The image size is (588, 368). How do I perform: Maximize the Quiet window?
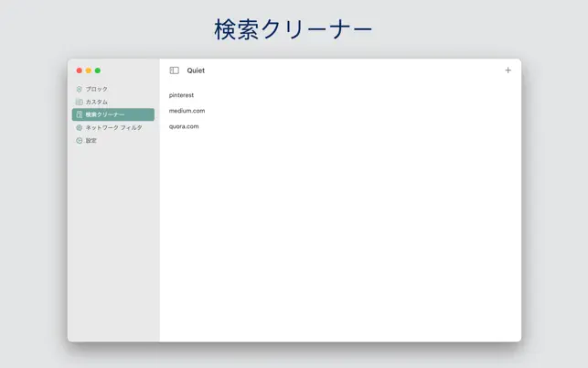98,70
